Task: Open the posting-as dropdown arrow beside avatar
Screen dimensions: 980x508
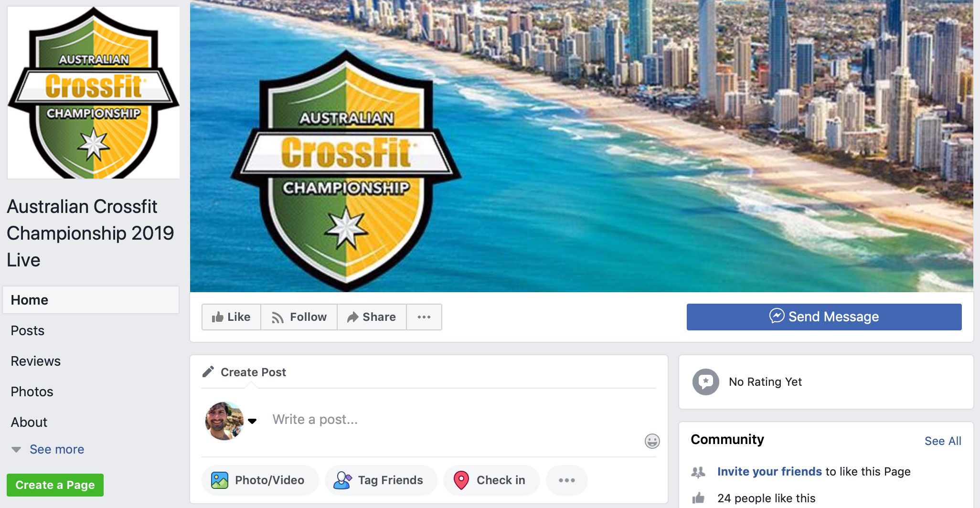Action: click(x=252, y=421)
